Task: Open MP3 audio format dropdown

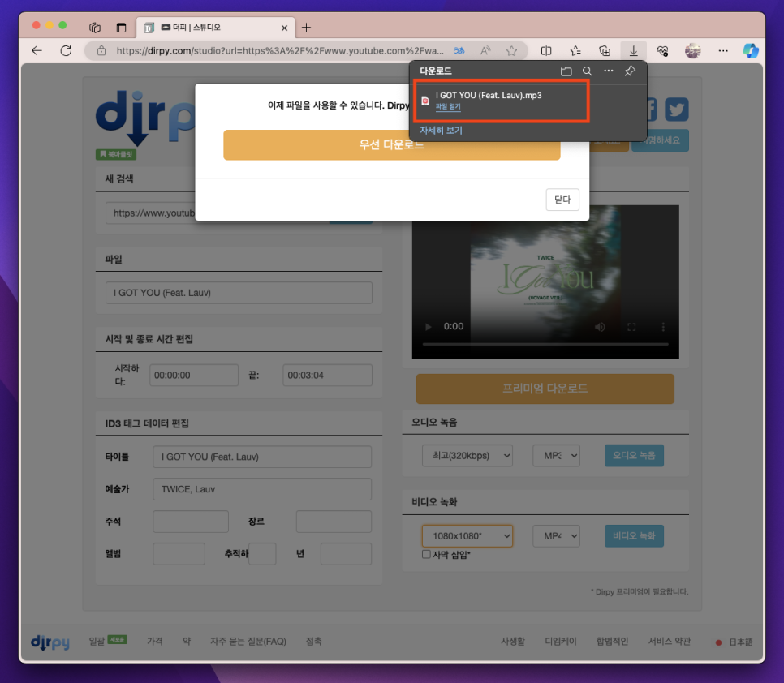Action: [556, 456]
